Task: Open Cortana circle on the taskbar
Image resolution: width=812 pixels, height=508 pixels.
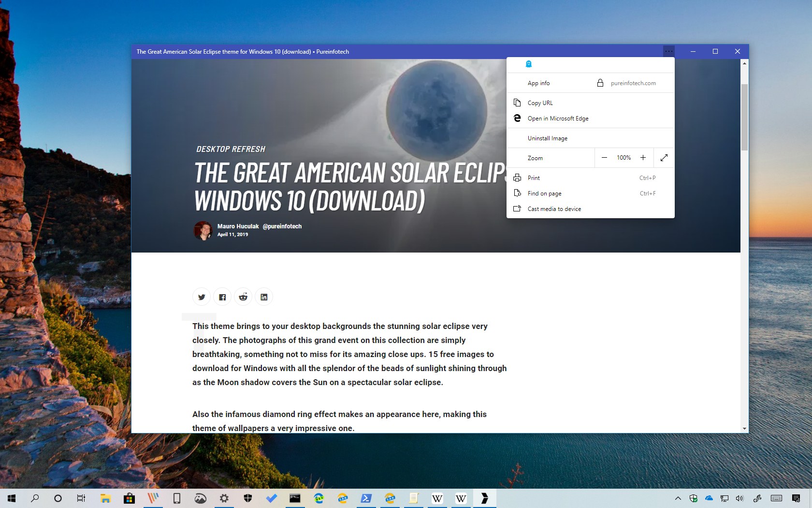Action: [x=58, y=498]
